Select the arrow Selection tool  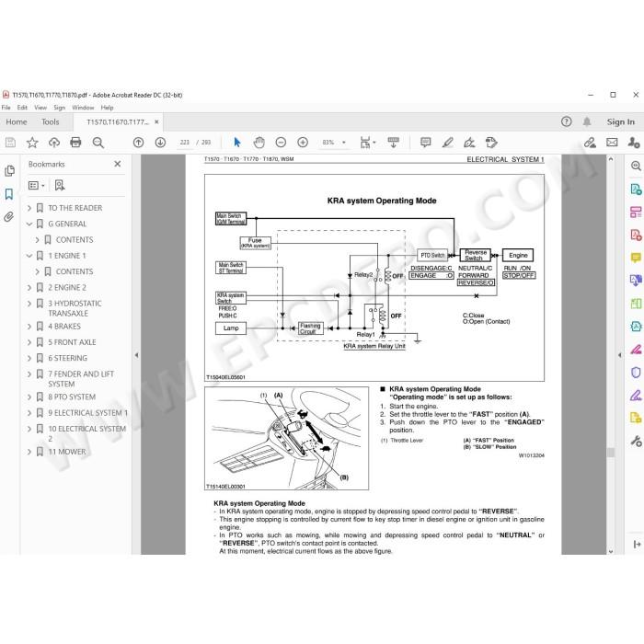pos(237,143)
